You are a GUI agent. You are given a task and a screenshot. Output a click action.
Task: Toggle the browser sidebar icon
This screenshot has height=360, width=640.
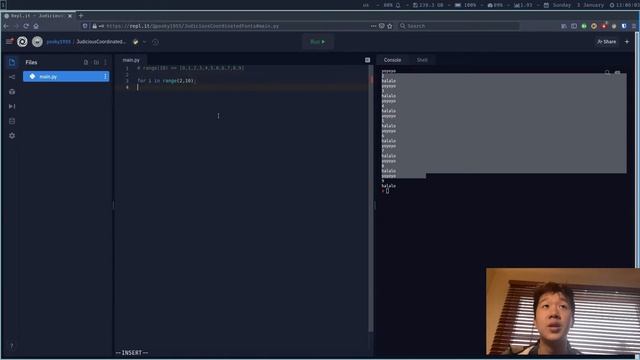point(574,26)
